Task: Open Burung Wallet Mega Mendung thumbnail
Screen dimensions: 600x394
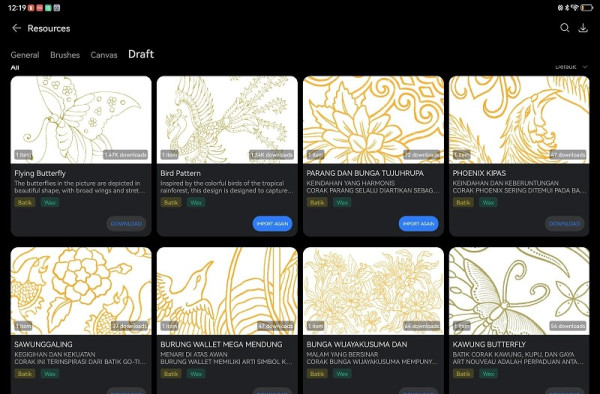Action: point(227,291)
